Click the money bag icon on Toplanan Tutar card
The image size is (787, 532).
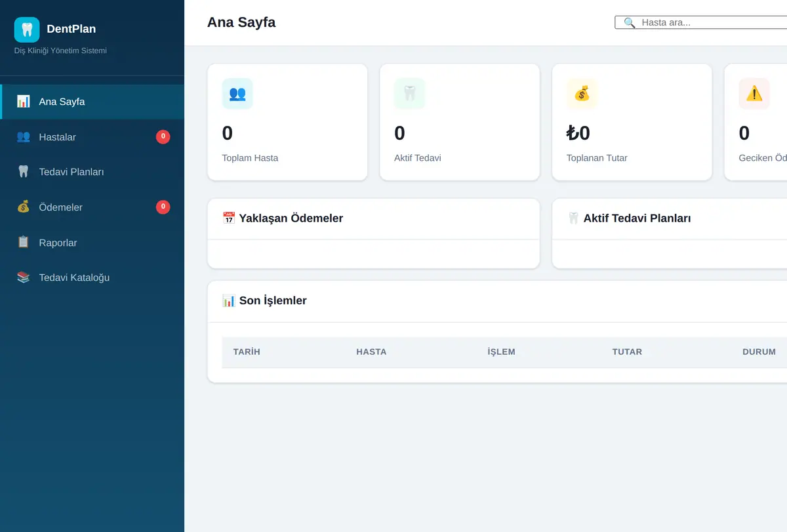[582, 93]
